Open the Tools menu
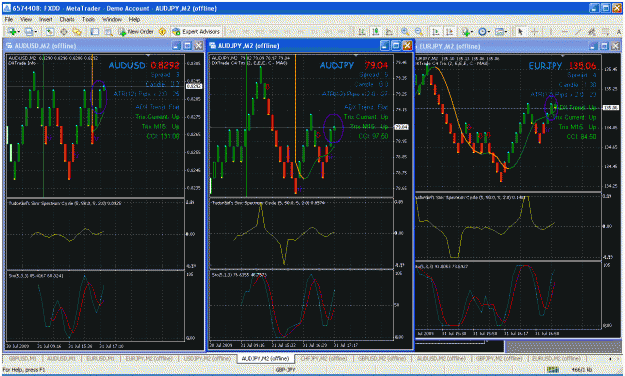 tap(88, 19)
